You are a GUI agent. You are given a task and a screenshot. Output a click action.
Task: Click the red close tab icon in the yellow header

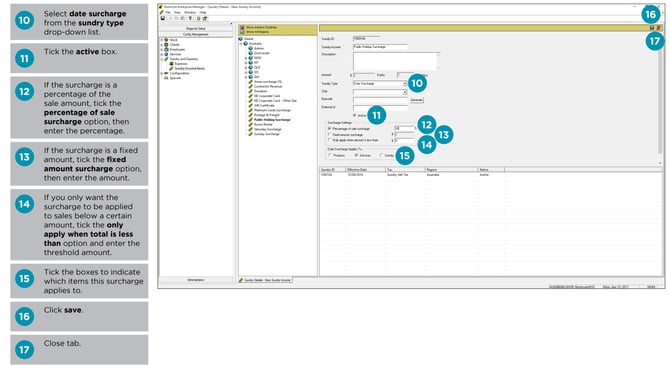(x=658, y=28)
